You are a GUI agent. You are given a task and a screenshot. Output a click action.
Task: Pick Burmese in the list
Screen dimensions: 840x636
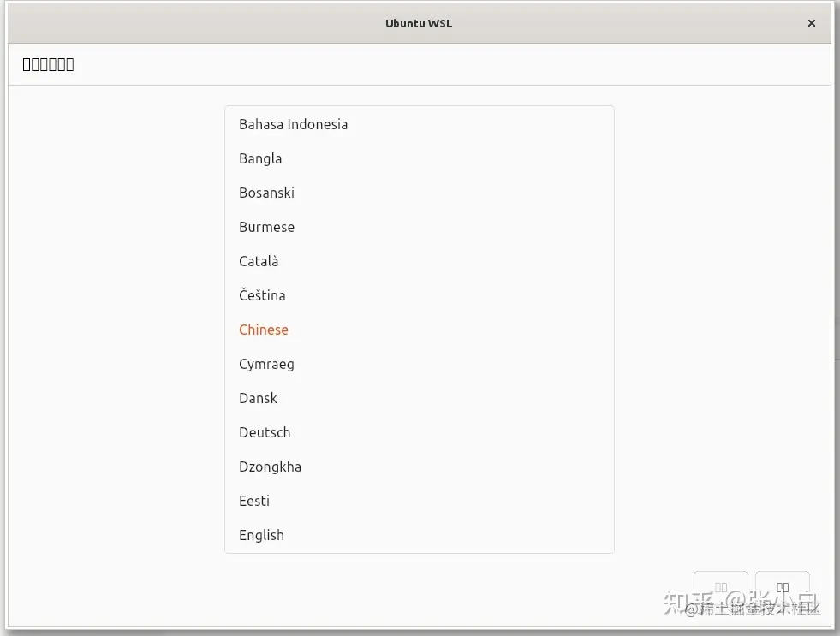(419, 227)
